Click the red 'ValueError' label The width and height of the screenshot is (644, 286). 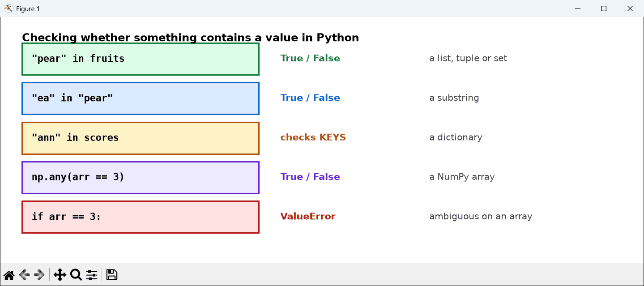pyautogui.click(x=308, y=217)
